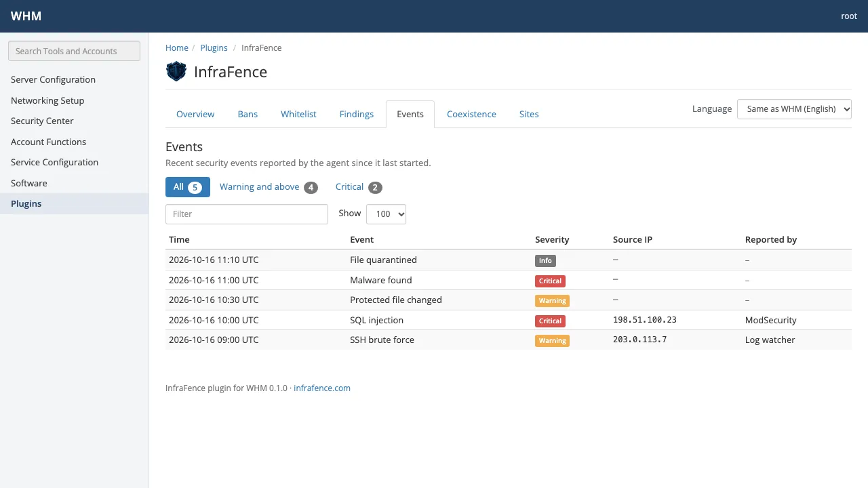Open Account Functions in sidebar

[x=74, y=142]
